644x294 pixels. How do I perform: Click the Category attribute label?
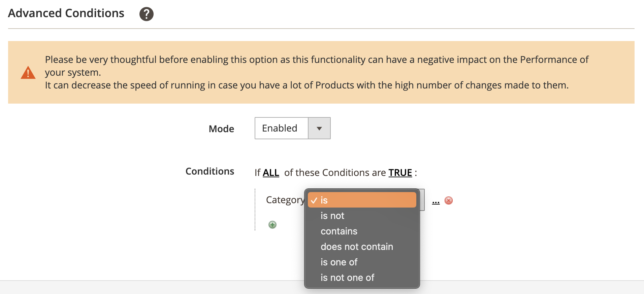coord(285,199)
